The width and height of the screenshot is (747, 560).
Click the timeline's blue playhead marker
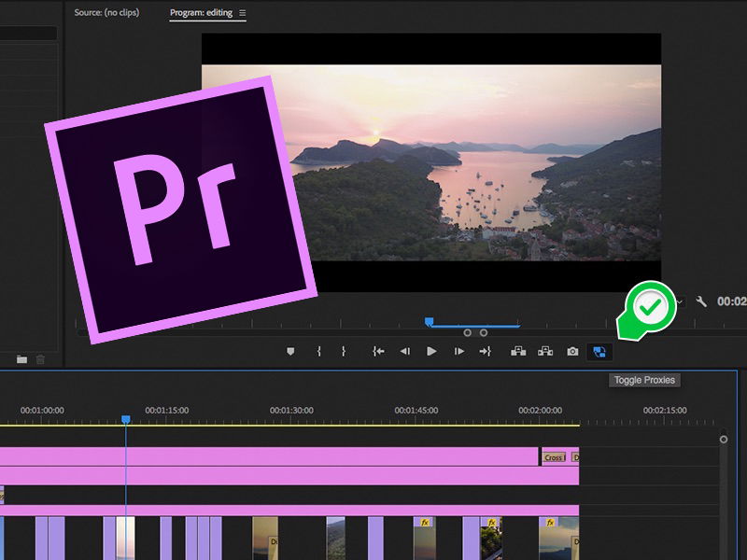click(x=126, y=419)
